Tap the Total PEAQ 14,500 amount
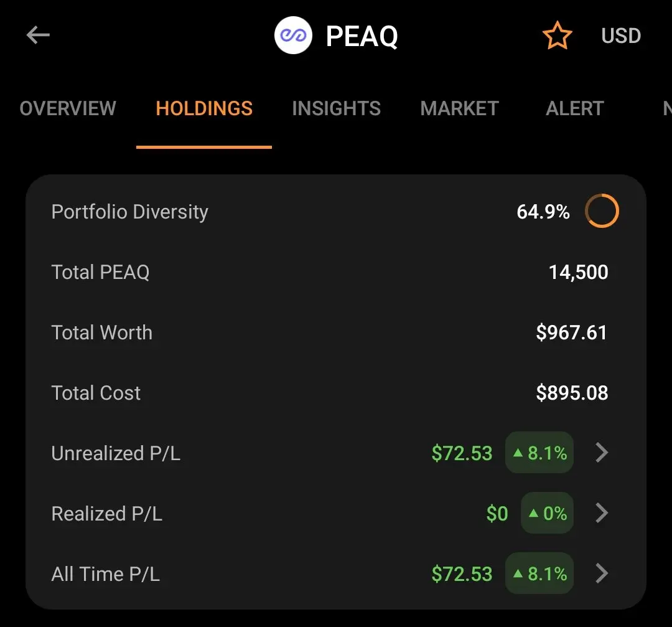The height and width of the screenshot is (627, 672). [578, 272]
